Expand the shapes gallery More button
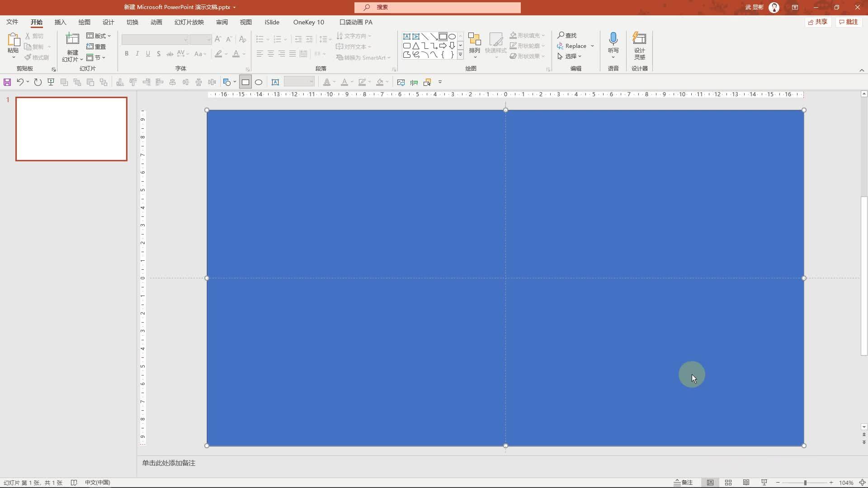Viewport: 868px width, 488px height. [x=460, y=55]
